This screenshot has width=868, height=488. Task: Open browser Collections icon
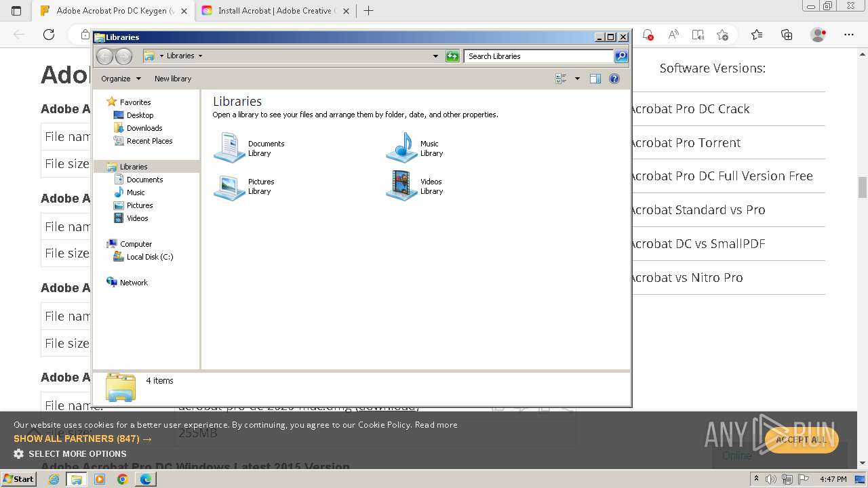pyautogui.click(x=787, y=35)
